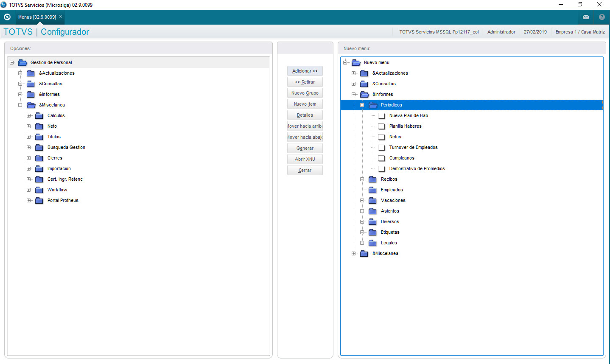The image size is (610, 364).
Task: Expand the Vacaciones node
Action: click(x=362, y=200)
